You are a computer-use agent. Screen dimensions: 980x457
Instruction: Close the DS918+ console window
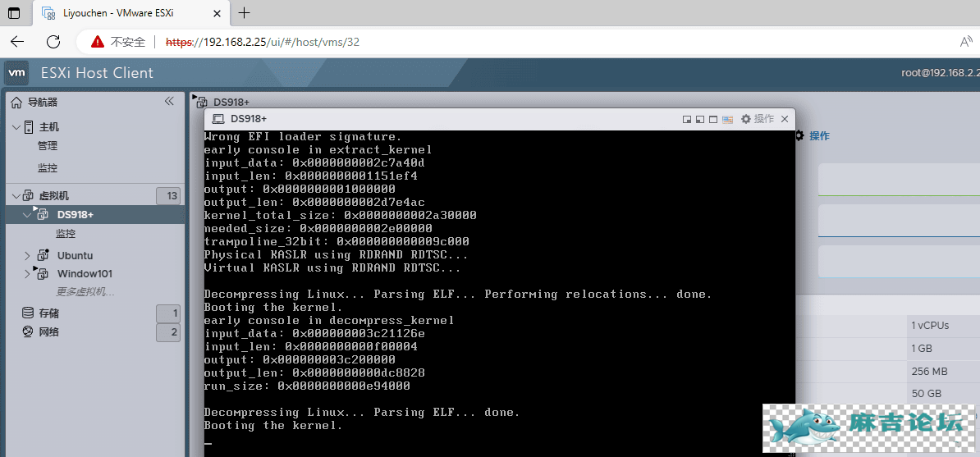point(785,119)
